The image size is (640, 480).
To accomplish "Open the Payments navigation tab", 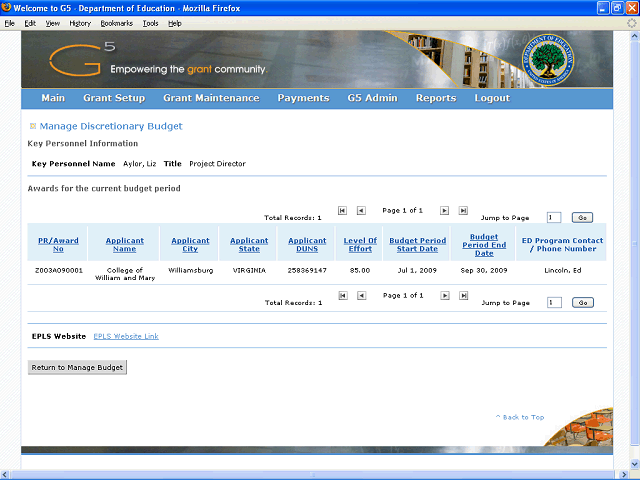I will click(303, 98).
